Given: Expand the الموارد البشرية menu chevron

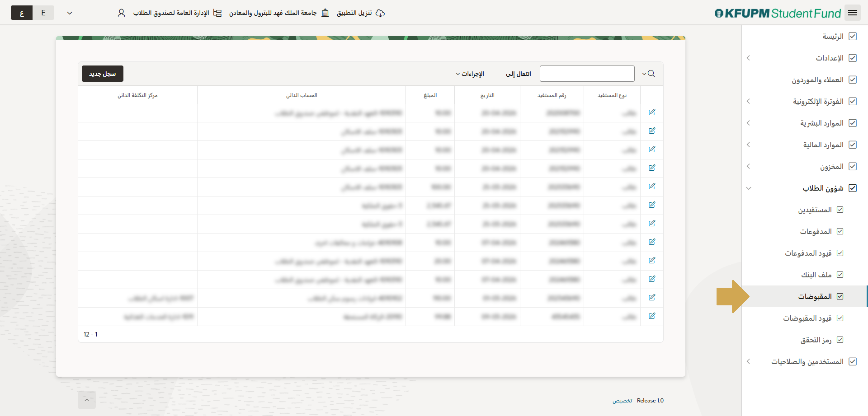Looking at the screenshot, I should point(749,123).
